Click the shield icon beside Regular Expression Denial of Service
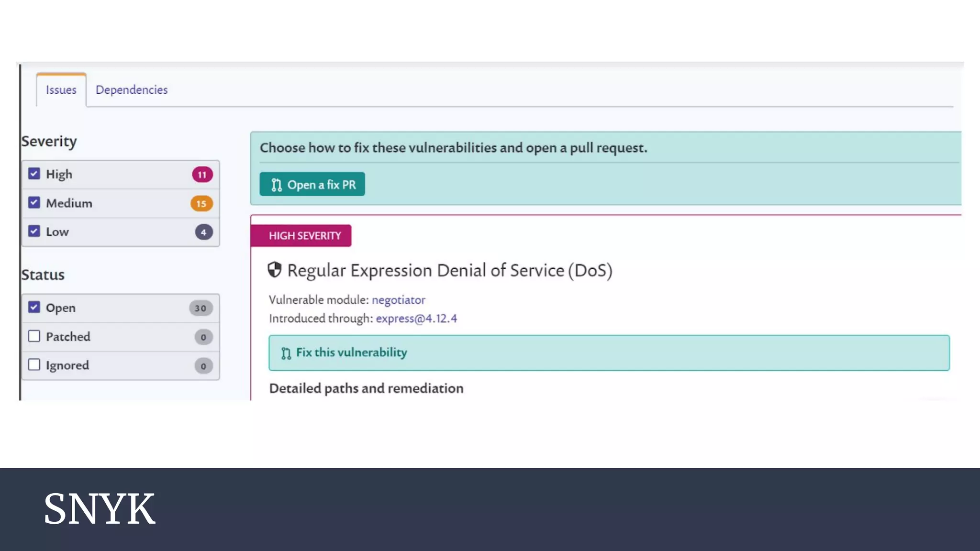 point(275,270)
